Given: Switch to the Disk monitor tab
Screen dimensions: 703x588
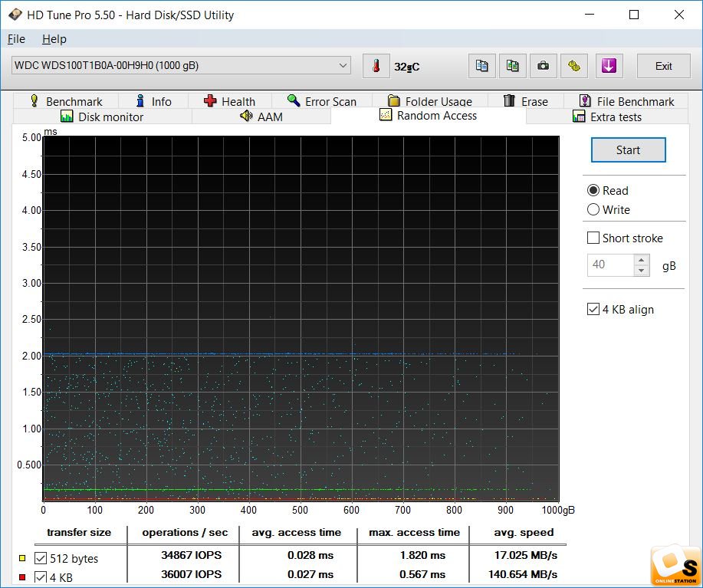Looking at the screenshot, I should (x=102, y=117).
